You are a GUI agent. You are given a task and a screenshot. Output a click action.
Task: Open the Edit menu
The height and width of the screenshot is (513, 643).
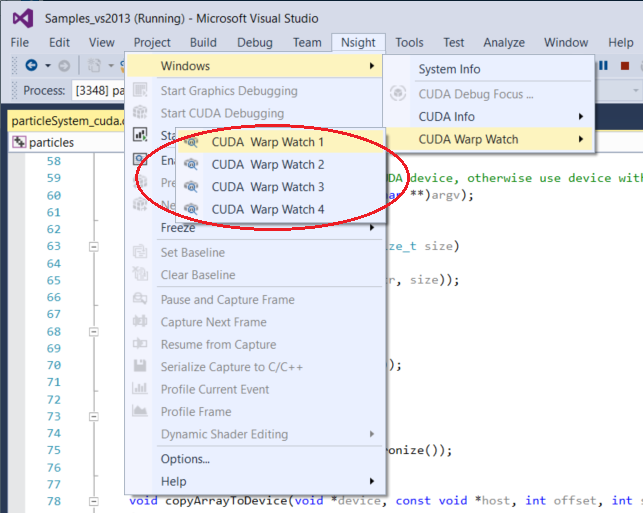pyautogui.click(x=59, y=42)
